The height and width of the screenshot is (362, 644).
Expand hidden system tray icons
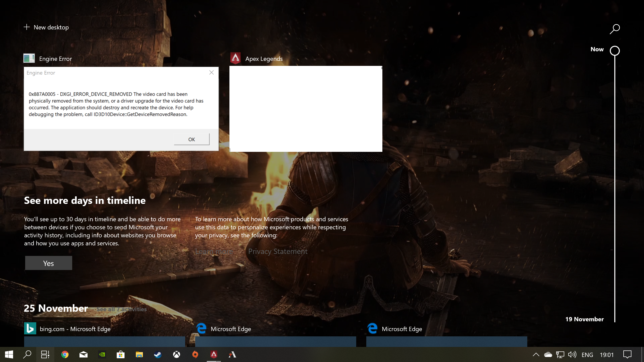(536, 354)
